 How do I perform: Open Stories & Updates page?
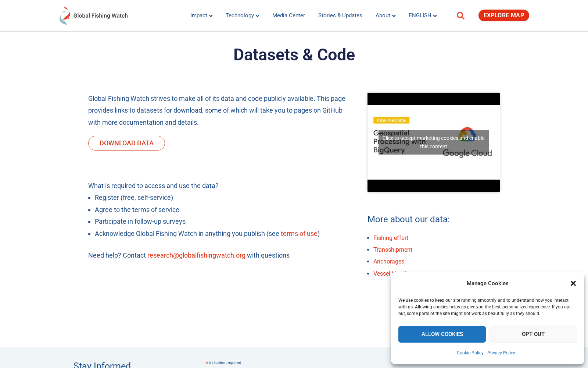coord(340,15)
